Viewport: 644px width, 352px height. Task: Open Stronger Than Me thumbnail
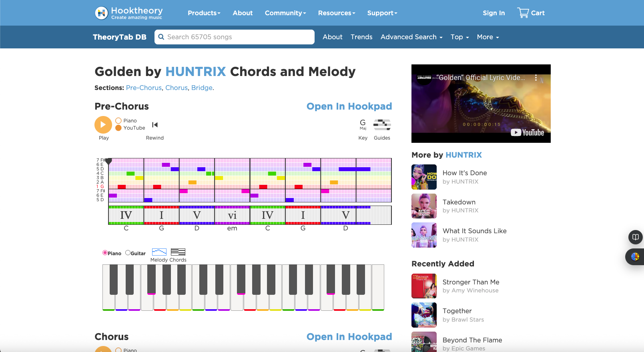(424, 286)
